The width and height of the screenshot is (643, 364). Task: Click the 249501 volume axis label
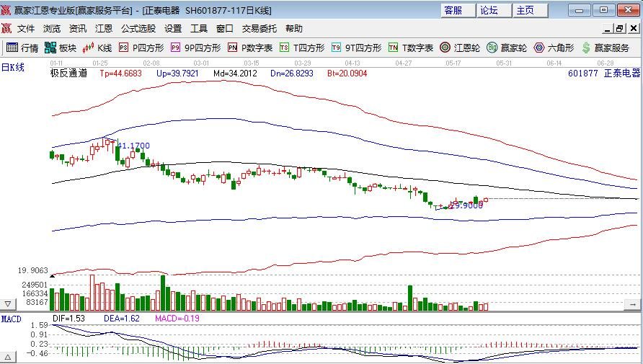(35, 285)
